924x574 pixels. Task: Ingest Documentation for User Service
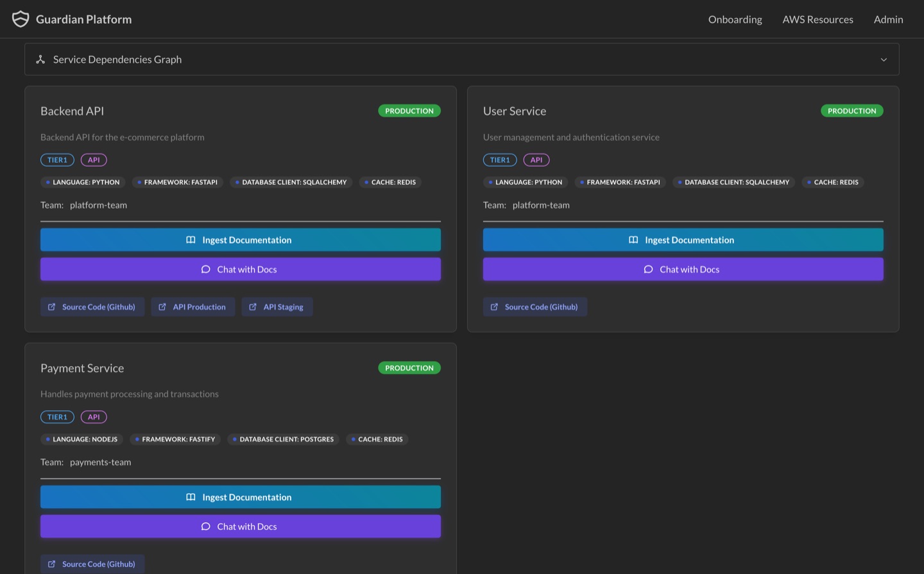click(x=683, y=240)
